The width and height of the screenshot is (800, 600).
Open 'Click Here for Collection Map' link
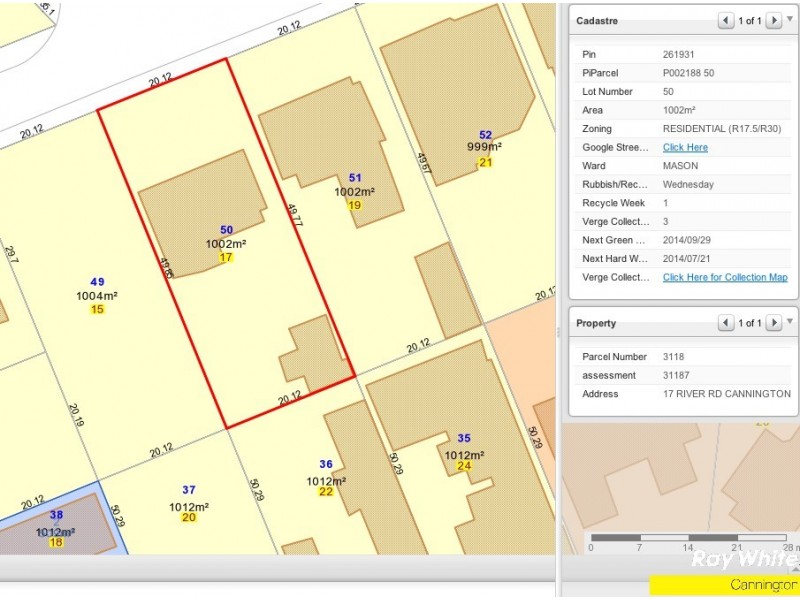(724, 277)
